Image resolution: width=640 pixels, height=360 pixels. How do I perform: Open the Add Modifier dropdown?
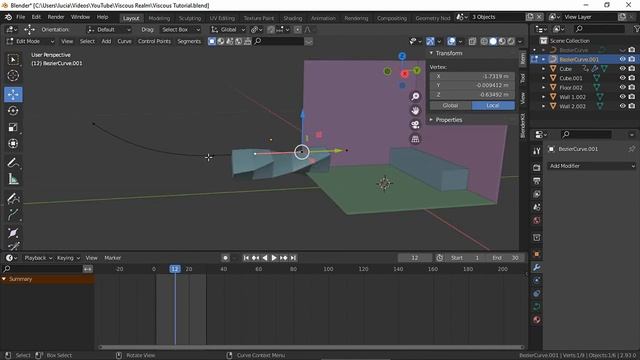pyautogui.click(x=591, y=166)
